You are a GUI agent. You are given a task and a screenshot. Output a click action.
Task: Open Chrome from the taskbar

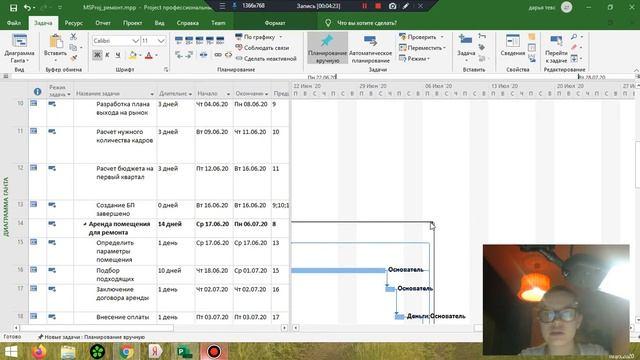(127, 351)
